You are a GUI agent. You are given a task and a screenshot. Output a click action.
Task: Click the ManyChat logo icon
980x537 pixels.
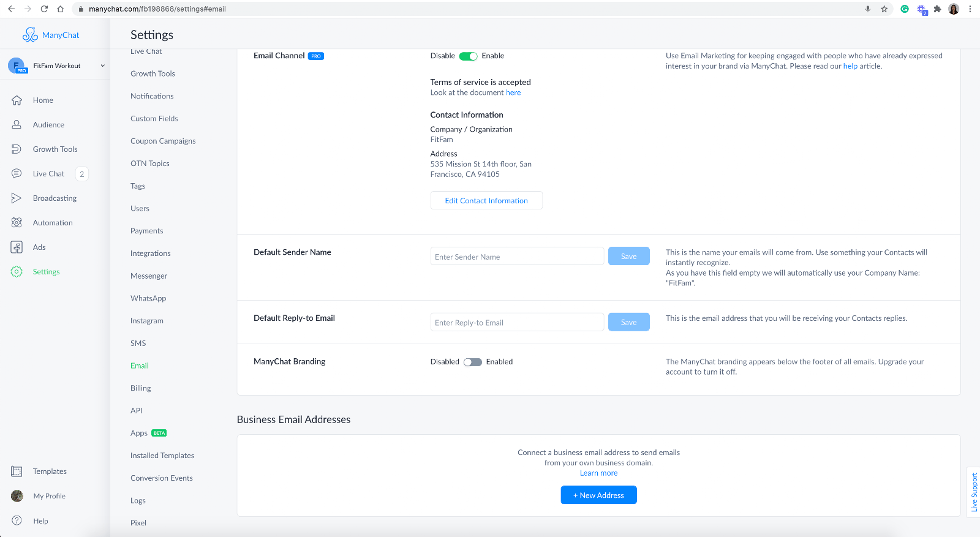tap(30, 35)
